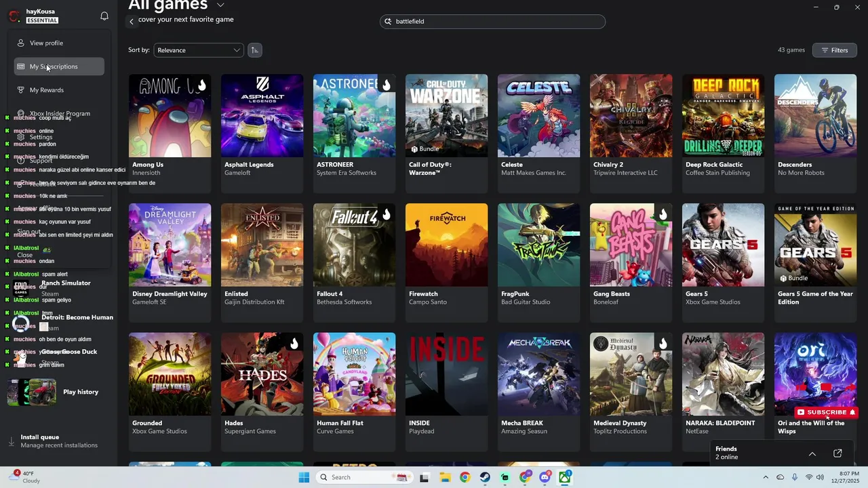This screenshot has height=488, width=868.
Task: Expand the All games title chevron
Action: (220, 5)
